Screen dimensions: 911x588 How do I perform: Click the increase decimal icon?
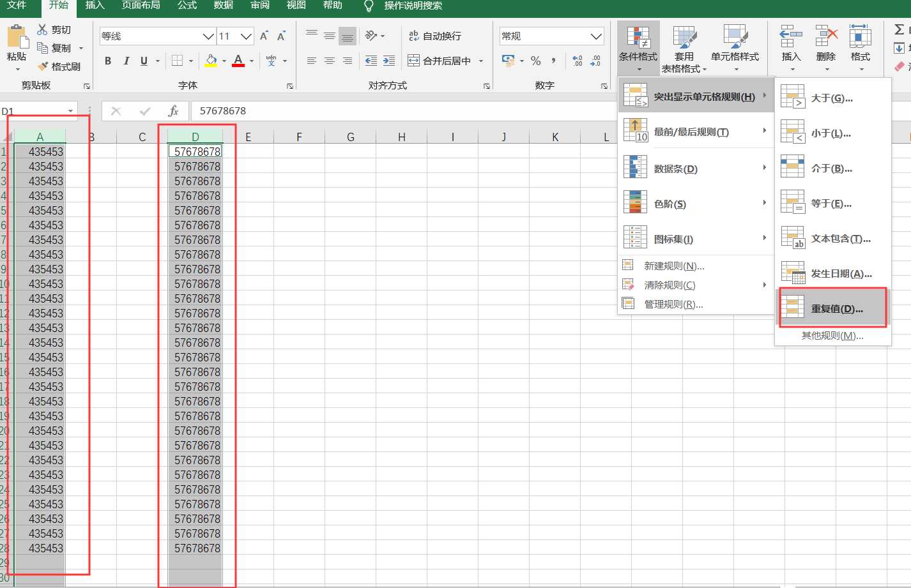[x=578, y=61]
